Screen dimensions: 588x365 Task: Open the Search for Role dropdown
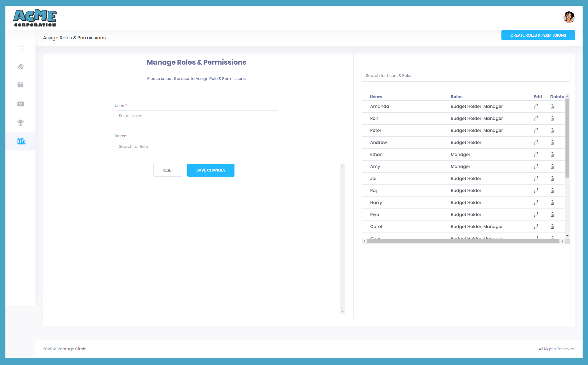point(196,146)
